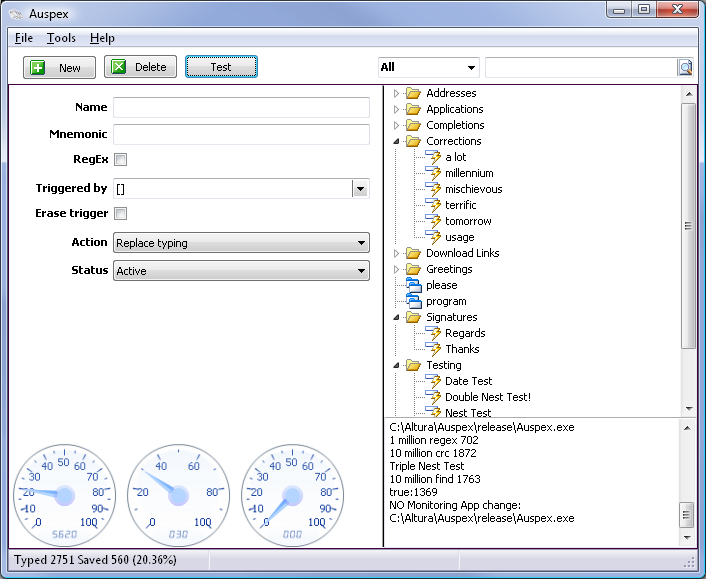Click the blue 'program' item icon
This screenshot has height=579, width=706.
(x=414, y=301)
